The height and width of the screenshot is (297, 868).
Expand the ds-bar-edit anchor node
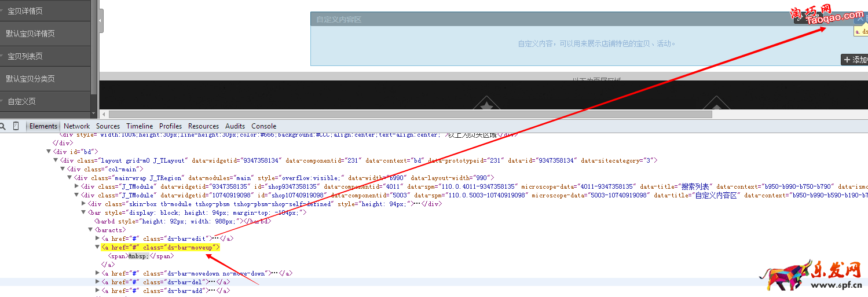point(97,239)
